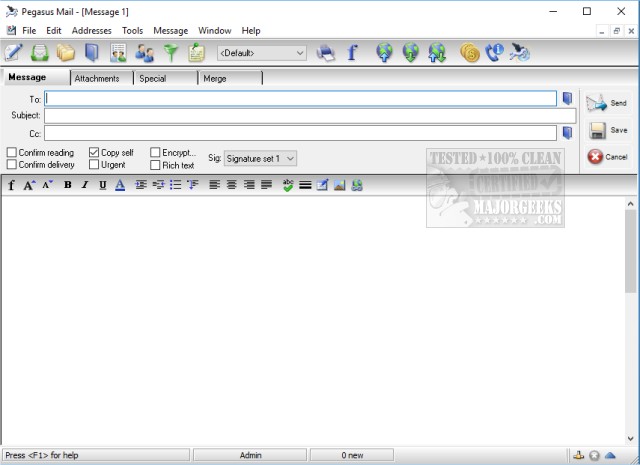Open address book next to Cc field
This screenshot has height=465, width=640.
tap(567, 133)
